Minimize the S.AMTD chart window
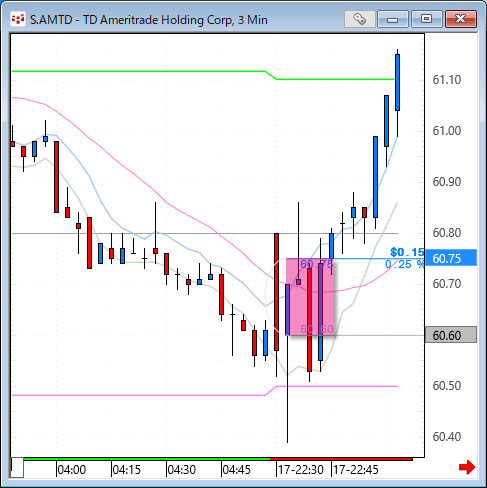 pyautogui.click(x=393, y=19)
